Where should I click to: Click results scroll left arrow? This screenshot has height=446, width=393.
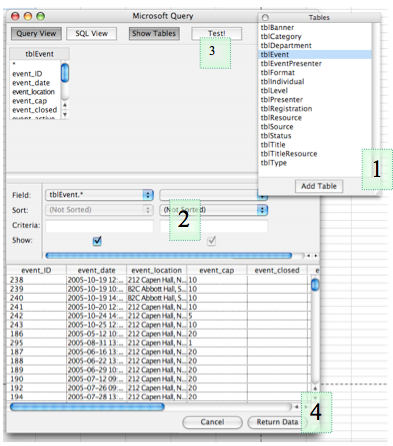click(x=296, y=407)
